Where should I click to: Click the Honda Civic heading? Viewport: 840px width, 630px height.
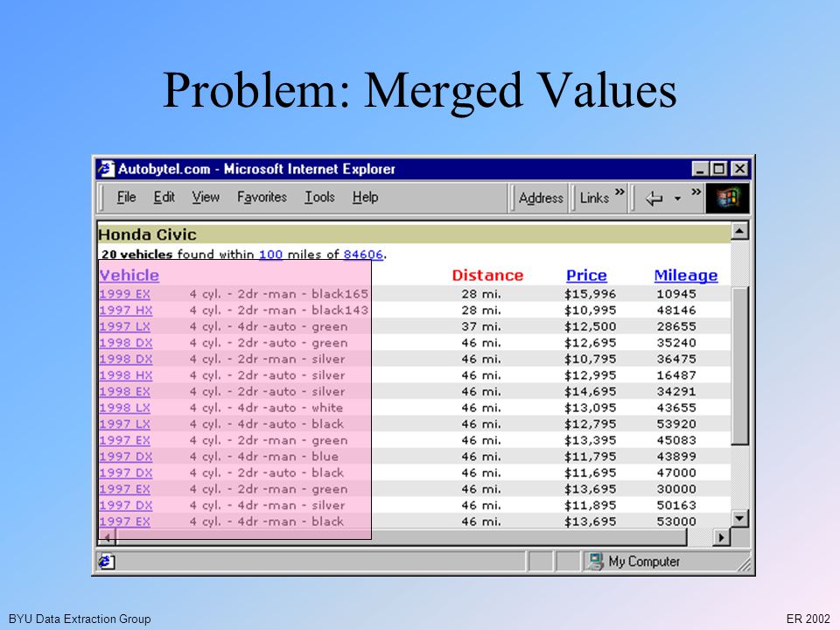click(147, 234)
